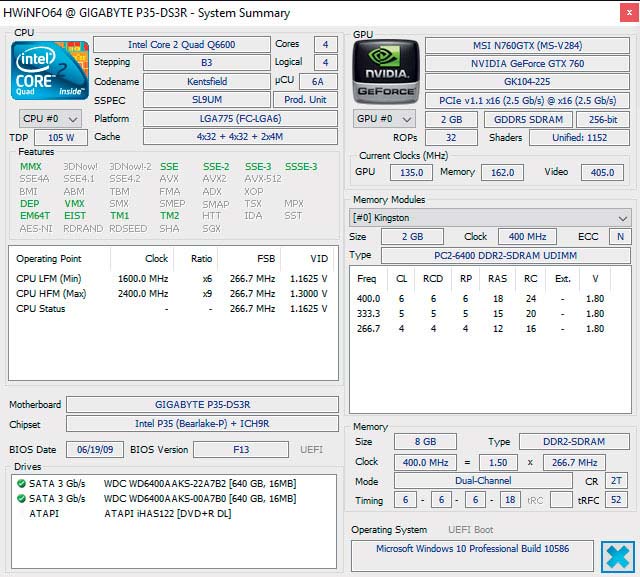This screenshot has width=640, height=577.
Task: Click the cache 4x32 + 4x32 + 2x4M field
Action: [x=240, y=137]
